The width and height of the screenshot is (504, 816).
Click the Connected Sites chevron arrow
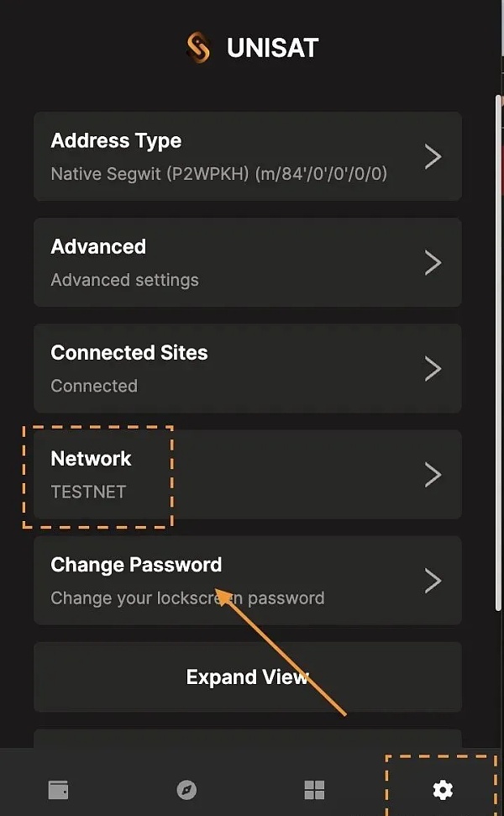[x=433, y=368]
